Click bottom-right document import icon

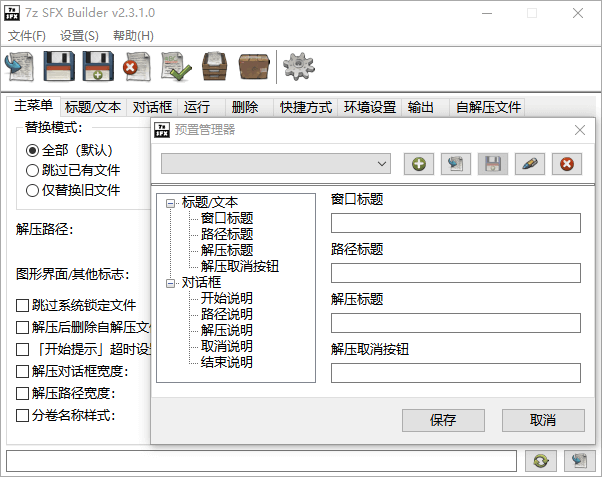pyautogui.click(x=580, y=460)
